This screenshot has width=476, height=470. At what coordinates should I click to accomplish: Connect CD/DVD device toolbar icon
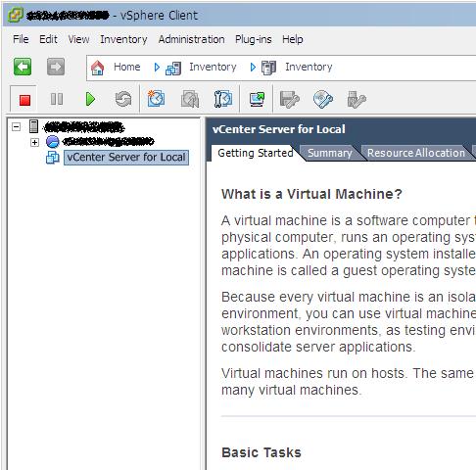point(323,99)
